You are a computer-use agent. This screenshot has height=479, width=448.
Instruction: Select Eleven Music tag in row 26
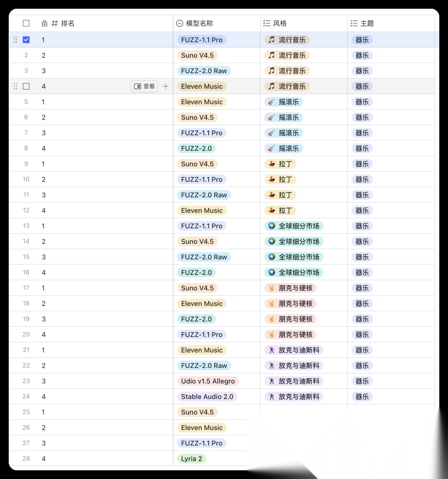pyautogui.click(x=202, y=428)
